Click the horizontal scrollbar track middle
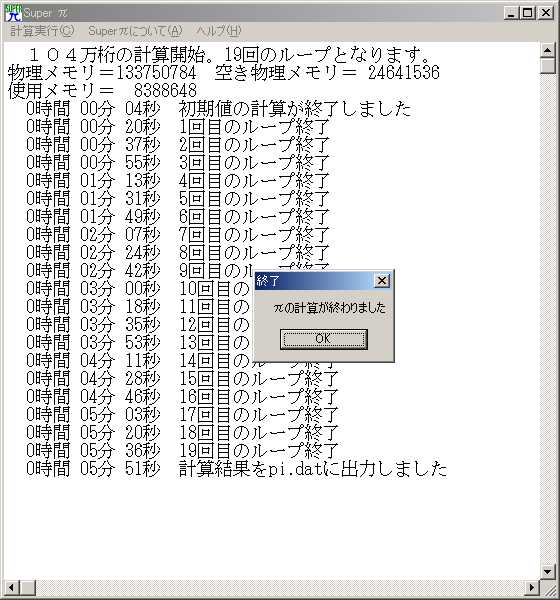 (x=280, y=587)
